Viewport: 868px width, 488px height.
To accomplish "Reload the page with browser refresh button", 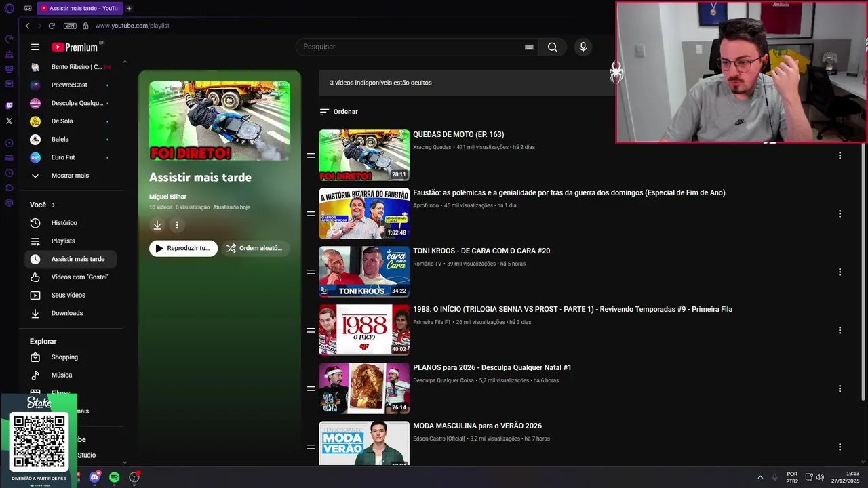I will 52,26.
